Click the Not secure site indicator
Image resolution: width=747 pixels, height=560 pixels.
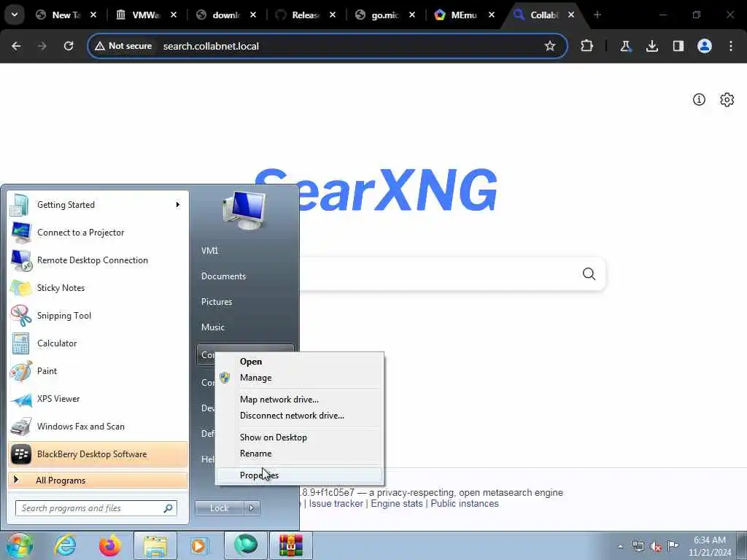tap(123, 46)
